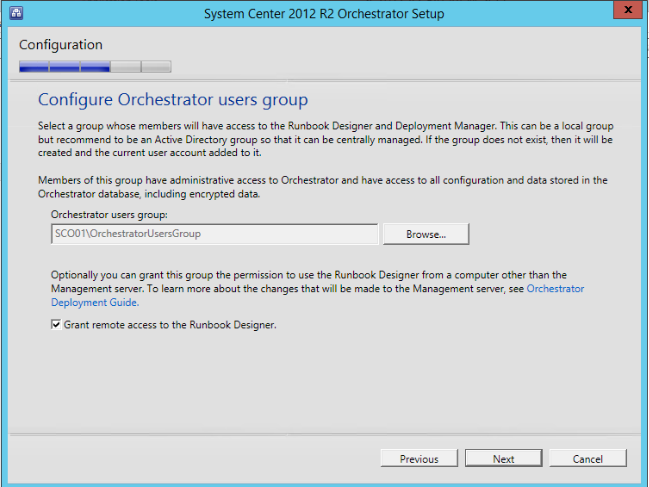Click the last empty progress bar segment
The image size is (649, 487).
click(x=156, y=67)
